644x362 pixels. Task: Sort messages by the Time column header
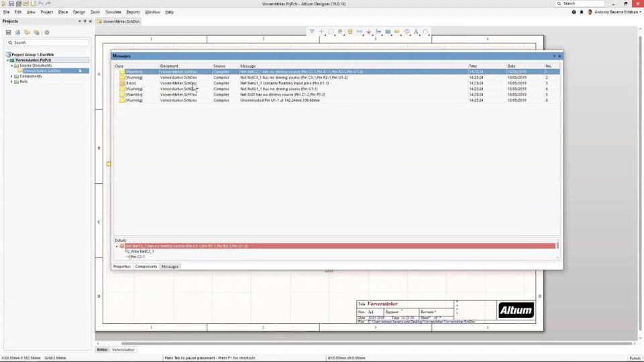tap(473, 66)
